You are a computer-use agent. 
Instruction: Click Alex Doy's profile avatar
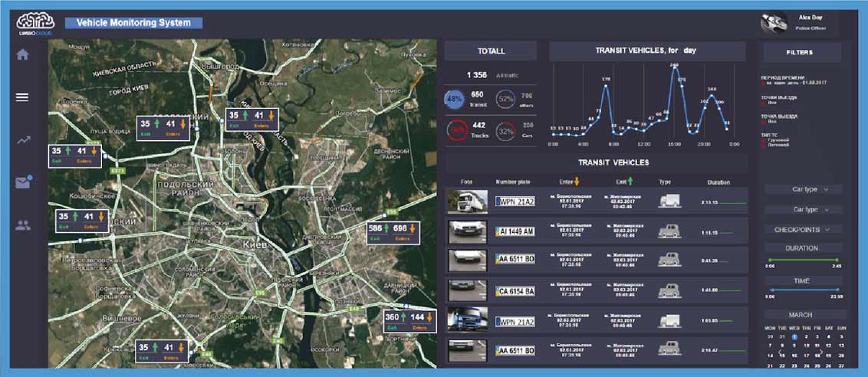click(x=774, y=23)
